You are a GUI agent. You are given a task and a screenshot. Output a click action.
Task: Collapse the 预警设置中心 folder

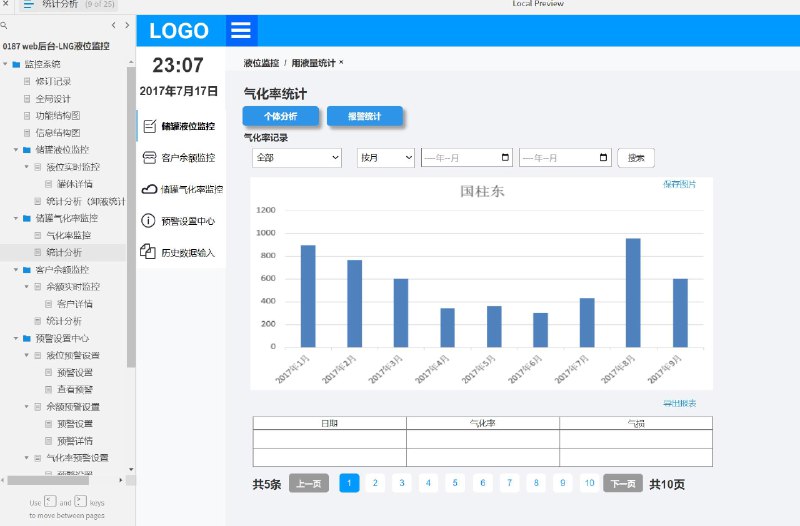tap(16, 338)
